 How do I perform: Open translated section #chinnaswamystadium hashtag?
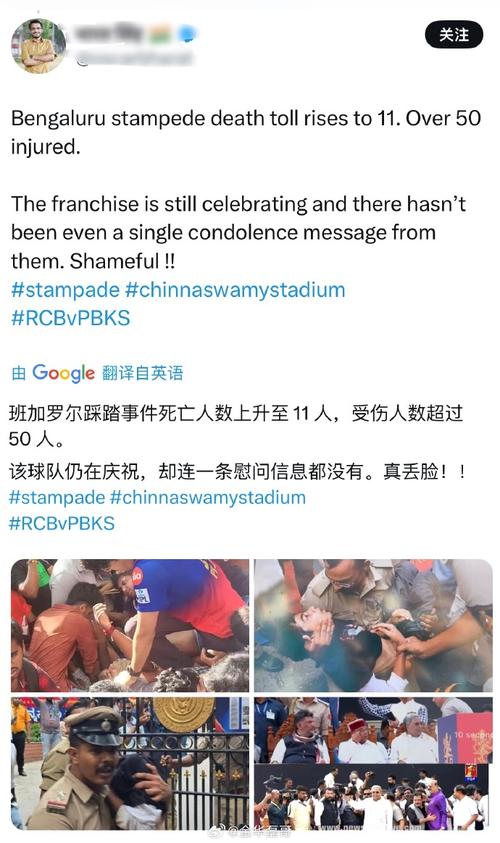(x=208, y=497)
